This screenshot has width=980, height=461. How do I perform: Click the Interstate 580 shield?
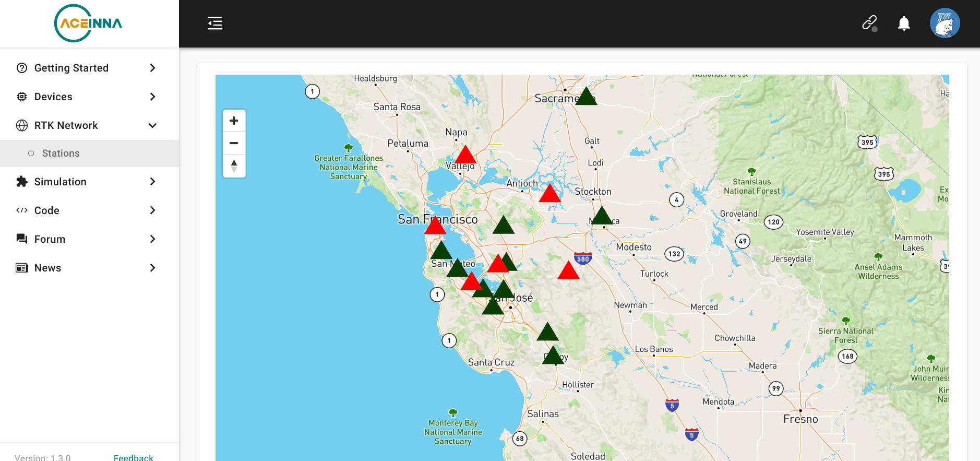click(583, 258)
